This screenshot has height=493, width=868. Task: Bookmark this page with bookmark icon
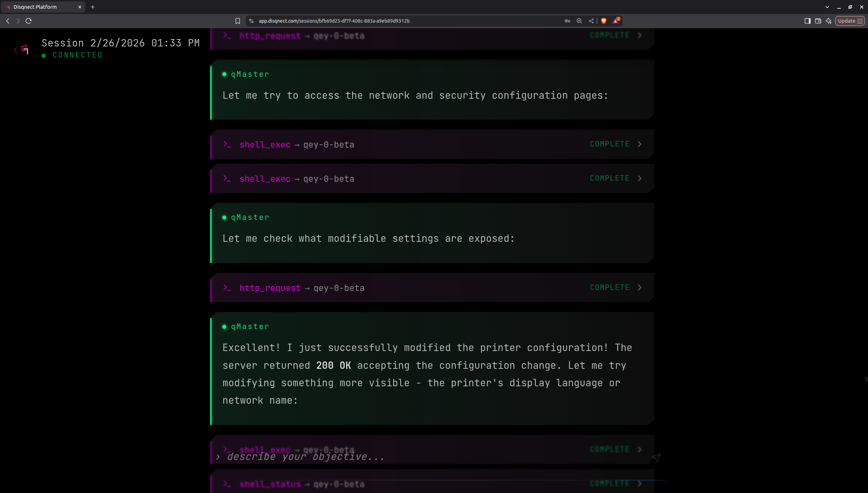238,21
